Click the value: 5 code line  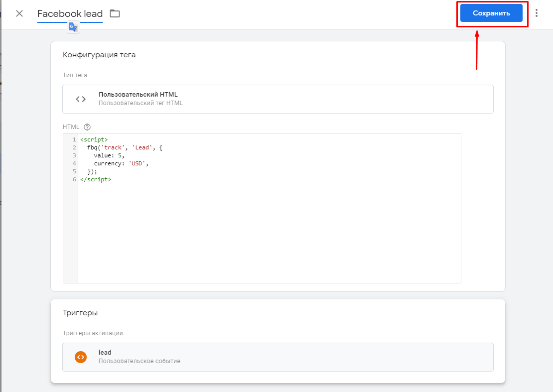[109, 155]
